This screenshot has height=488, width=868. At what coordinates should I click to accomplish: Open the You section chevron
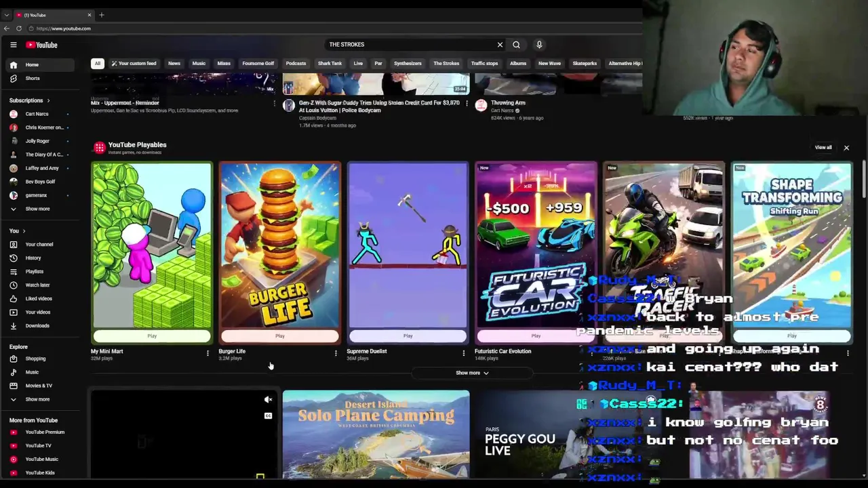coord(24,231)
